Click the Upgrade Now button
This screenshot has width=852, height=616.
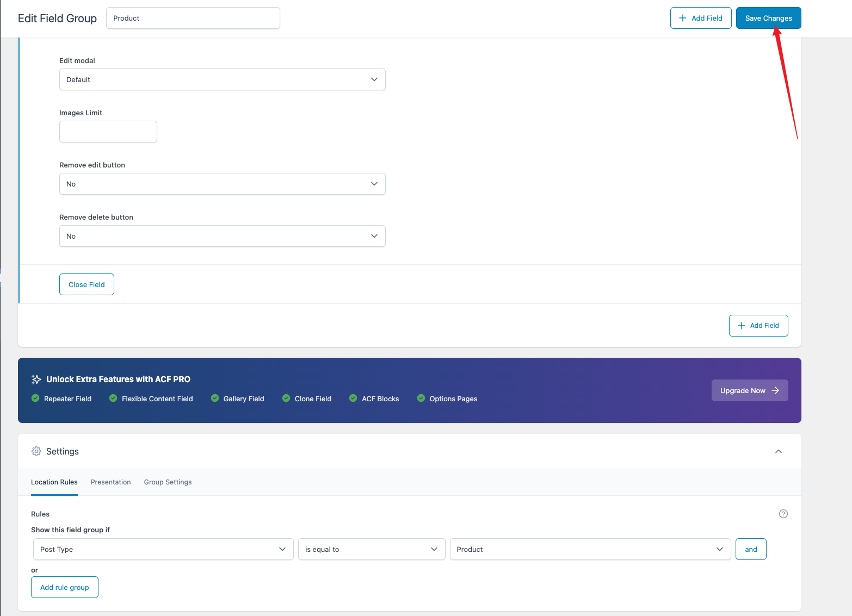[x=749, y=390]
